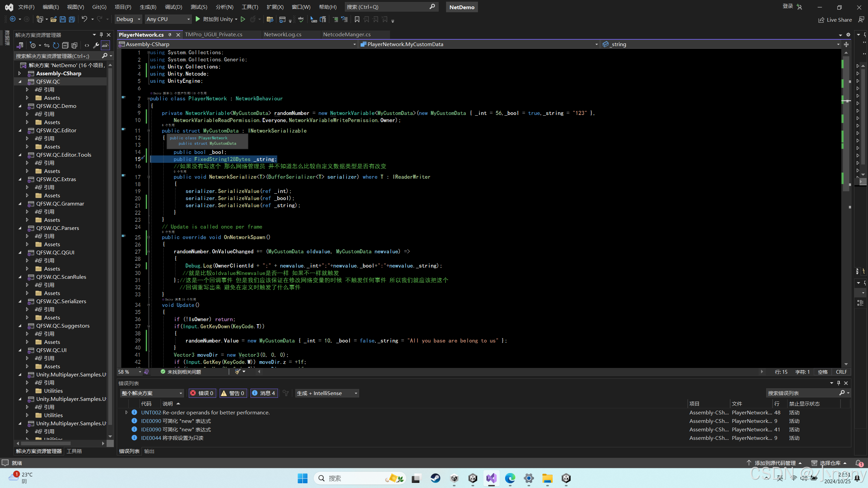Click the navigate backward arrow icon
Image resolution: width=868 pixels, height=488 pixels.
click(13, 19)
